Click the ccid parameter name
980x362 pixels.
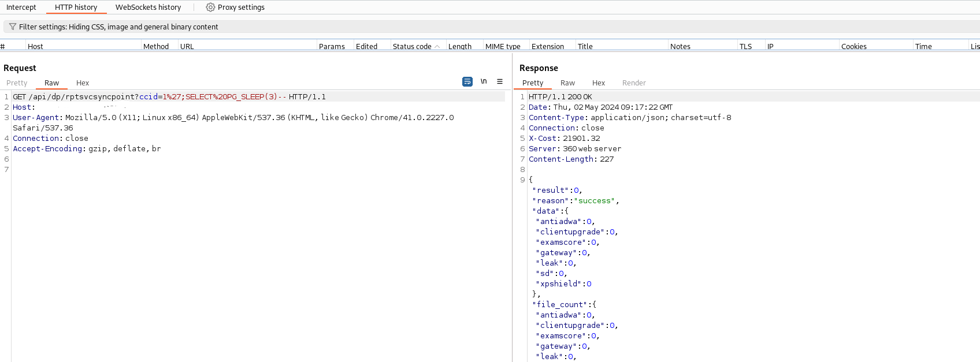(x=148, y=97)
